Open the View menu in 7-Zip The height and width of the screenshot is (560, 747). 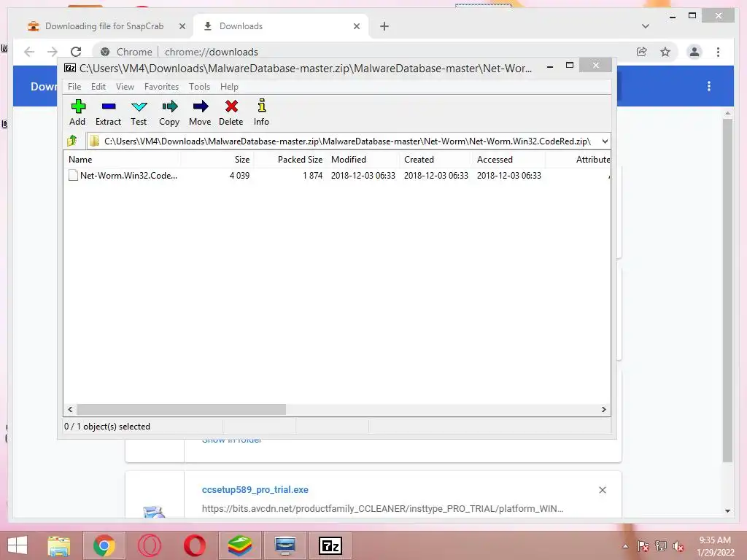point(125,87)
